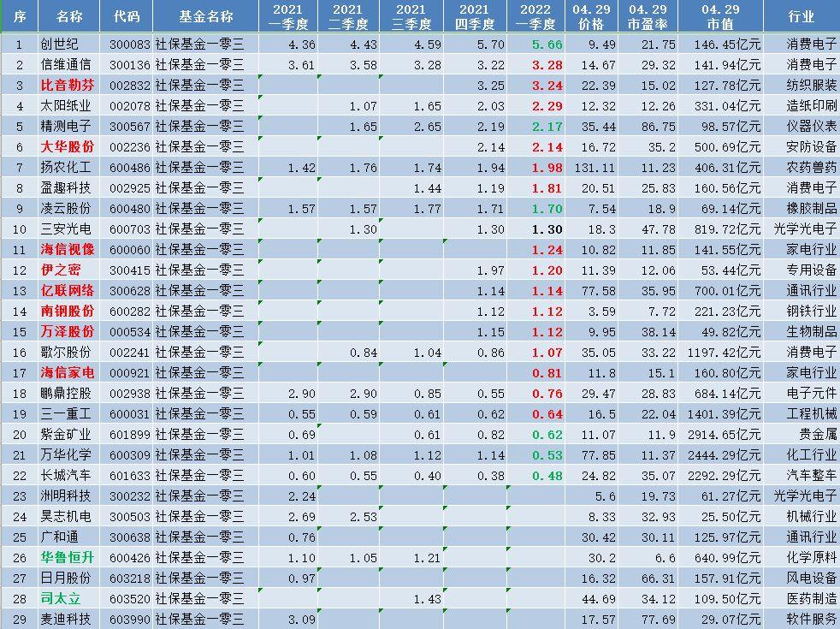Select the price cell 131.11

pos(595,168)
